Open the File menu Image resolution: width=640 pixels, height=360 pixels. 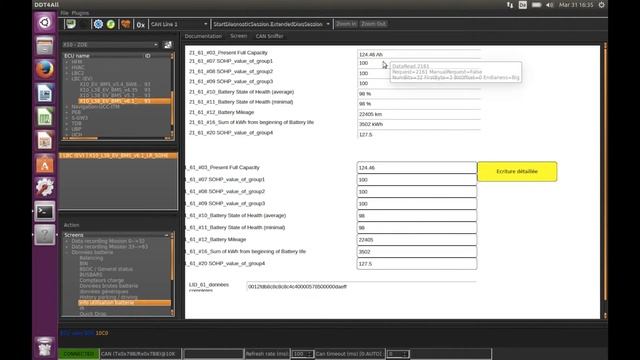point(64,13)
